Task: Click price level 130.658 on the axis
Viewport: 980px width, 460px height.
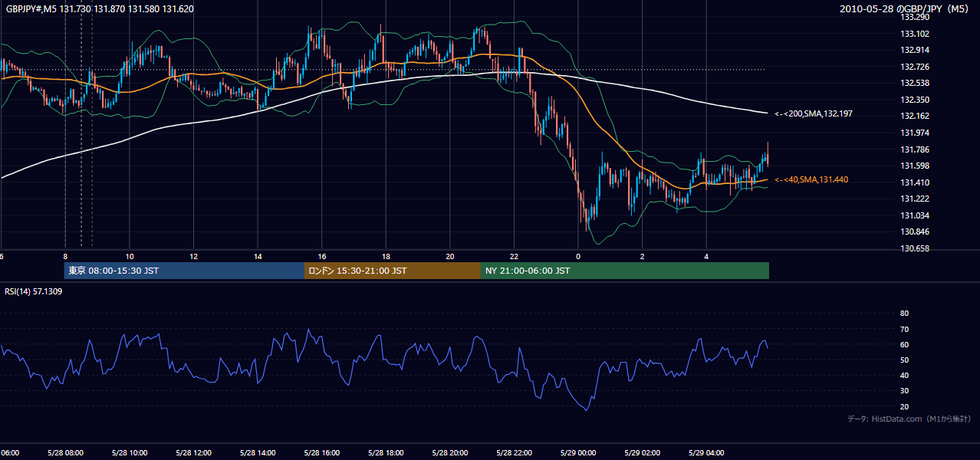Action: click(914, 248)
